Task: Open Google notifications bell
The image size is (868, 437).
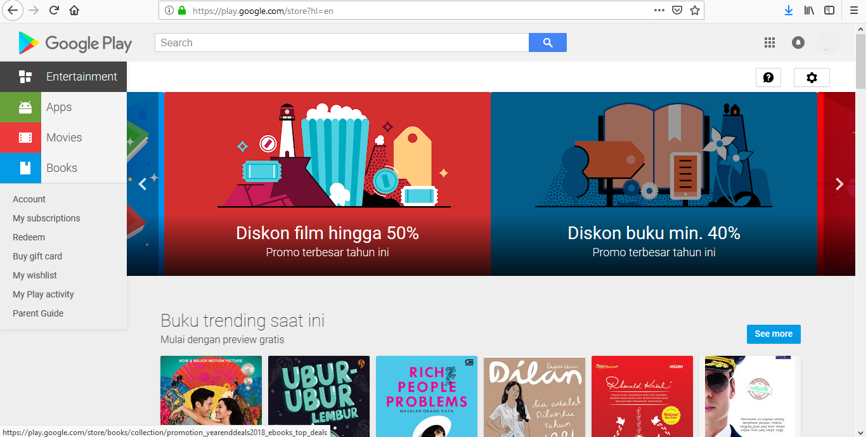Action: [x=798, y=42]
